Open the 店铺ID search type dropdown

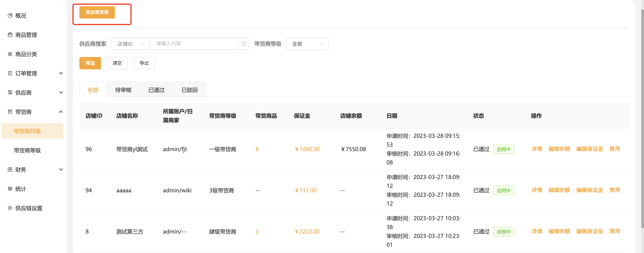(130, 44)
